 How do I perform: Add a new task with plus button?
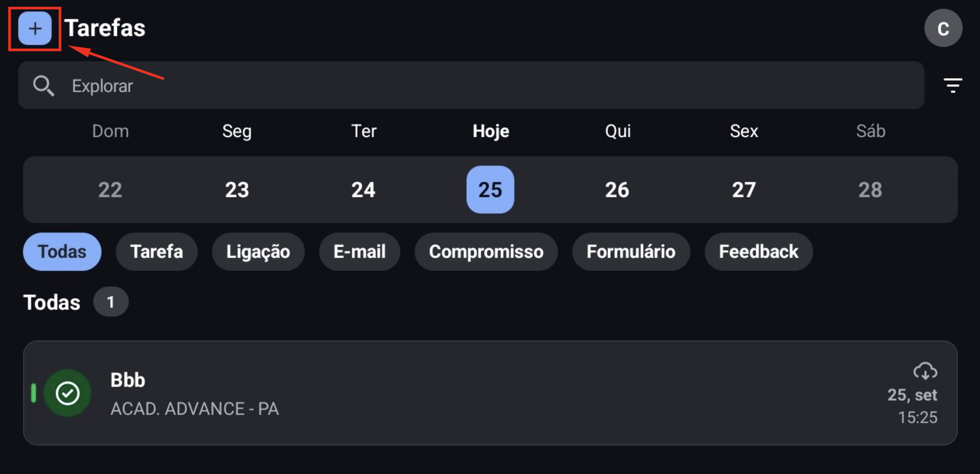[35, 29]
